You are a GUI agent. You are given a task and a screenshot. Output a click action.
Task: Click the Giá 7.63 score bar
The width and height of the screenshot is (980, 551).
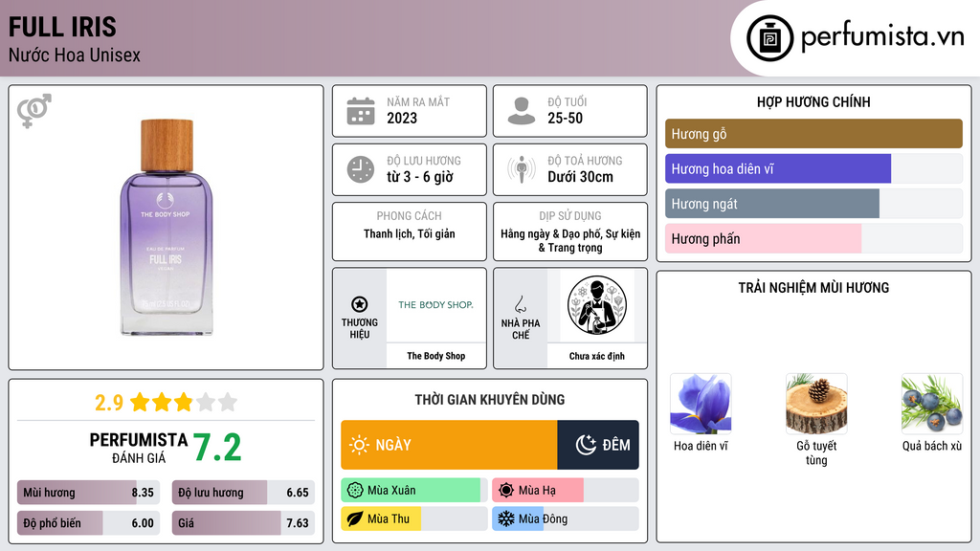(243, 523)
